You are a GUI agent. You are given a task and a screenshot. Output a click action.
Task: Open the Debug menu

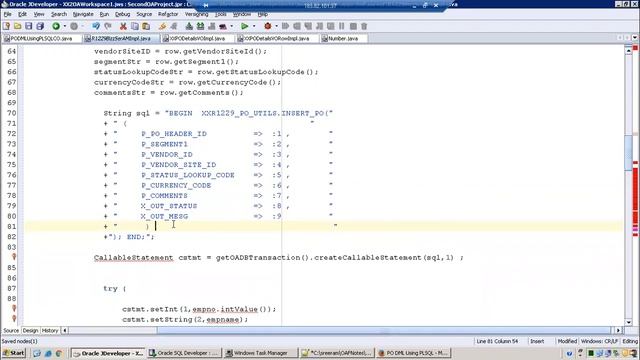pos(122,14)
